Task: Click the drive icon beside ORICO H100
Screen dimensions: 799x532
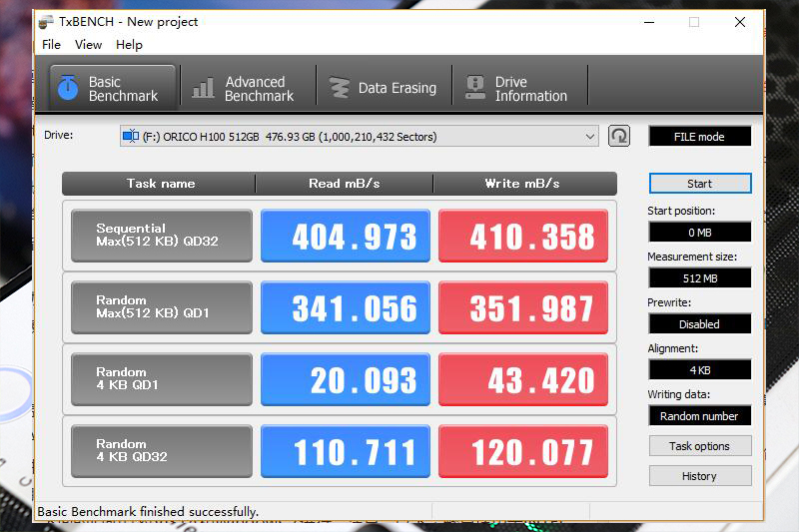Action: point(131,136)
